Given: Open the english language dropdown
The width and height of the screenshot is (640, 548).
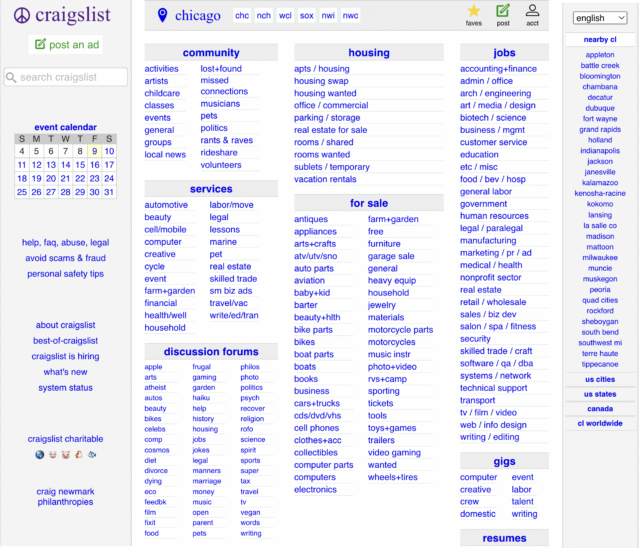Looking at the screenshot, I should pyautogui.click(x=600, y=18).
